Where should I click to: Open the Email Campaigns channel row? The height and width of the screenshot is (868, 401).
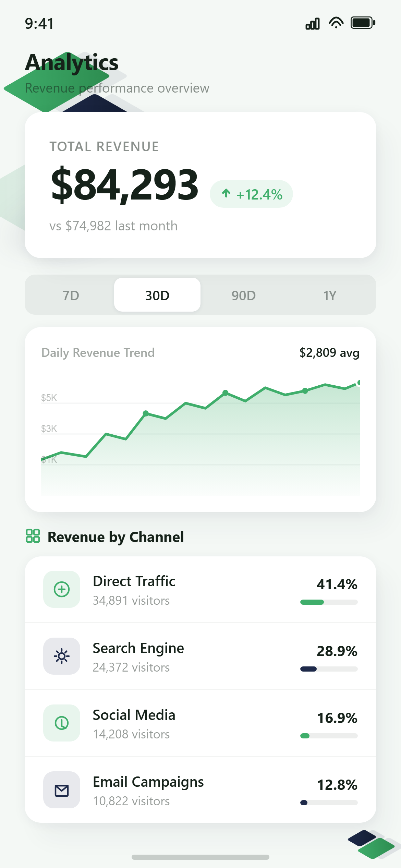coord(200,790)
